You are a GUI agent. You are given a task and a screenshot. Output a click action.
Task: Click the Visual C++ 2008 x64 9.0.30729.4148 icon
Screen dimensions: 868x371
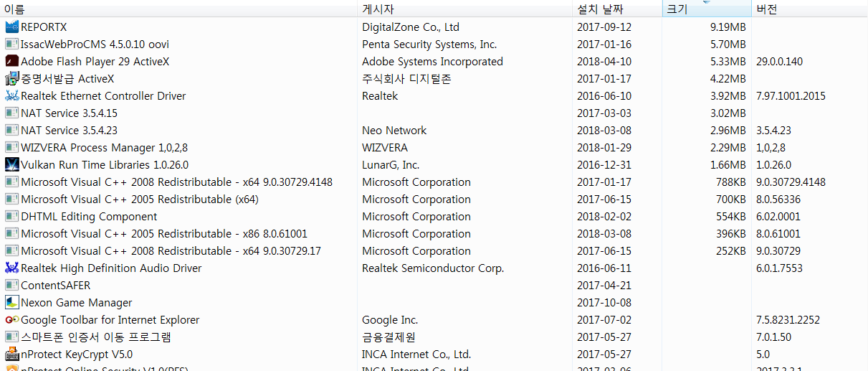pos(11,182)
